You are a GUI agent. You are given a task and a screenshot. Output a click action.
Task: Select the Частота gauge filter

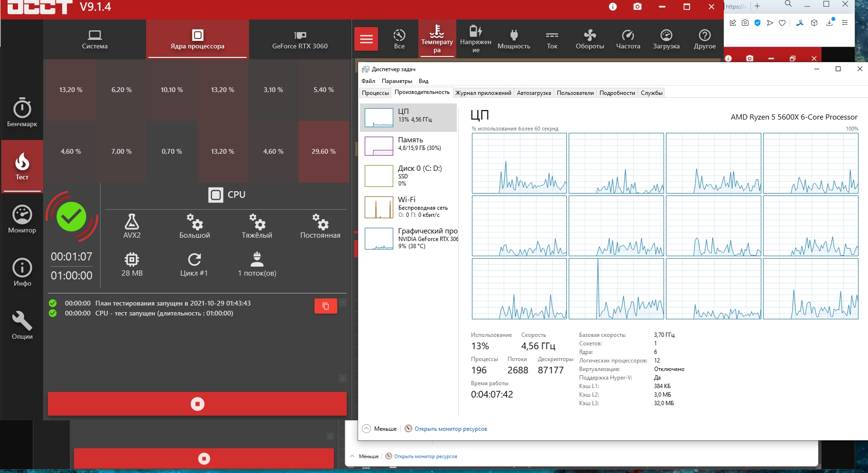(x=628, y=39)
